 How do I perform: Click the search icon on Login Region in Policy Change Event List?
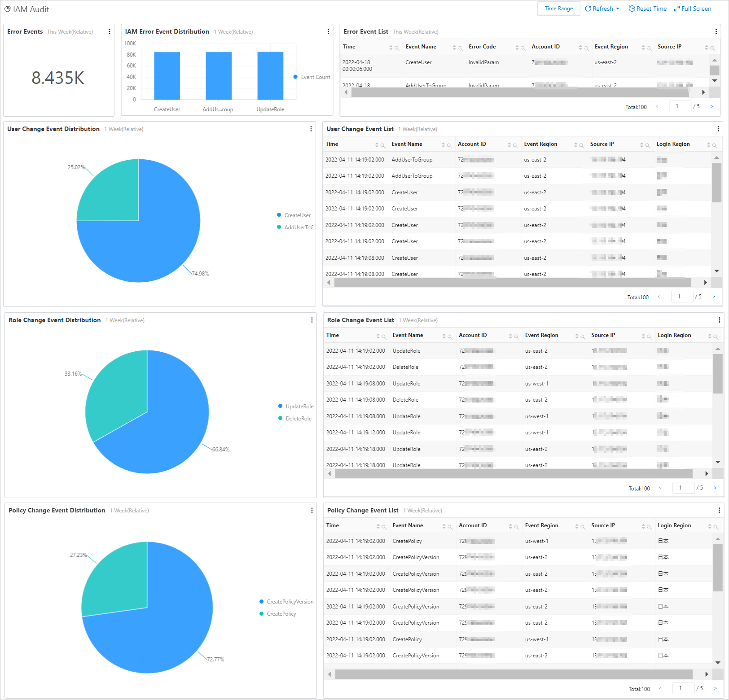click(x=716, y=526)
